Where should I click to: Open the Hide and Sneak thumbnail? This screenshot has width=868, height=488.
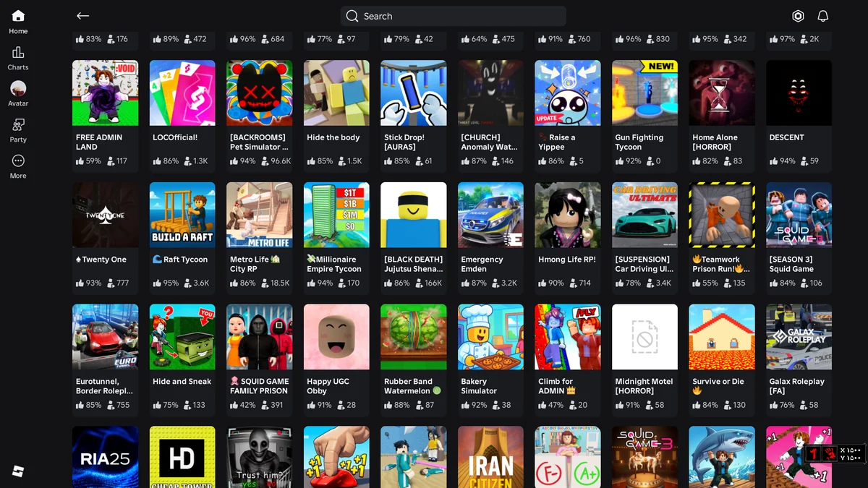pos(182,337)
